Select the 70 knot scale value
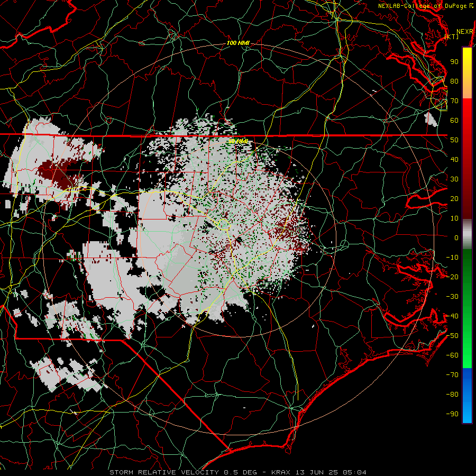This screenshot has width=476, height=476. click(454, 101)
